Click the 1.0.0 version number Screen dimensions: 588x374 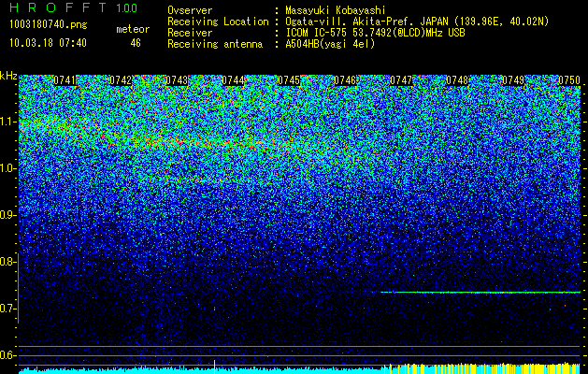(127, 7)
